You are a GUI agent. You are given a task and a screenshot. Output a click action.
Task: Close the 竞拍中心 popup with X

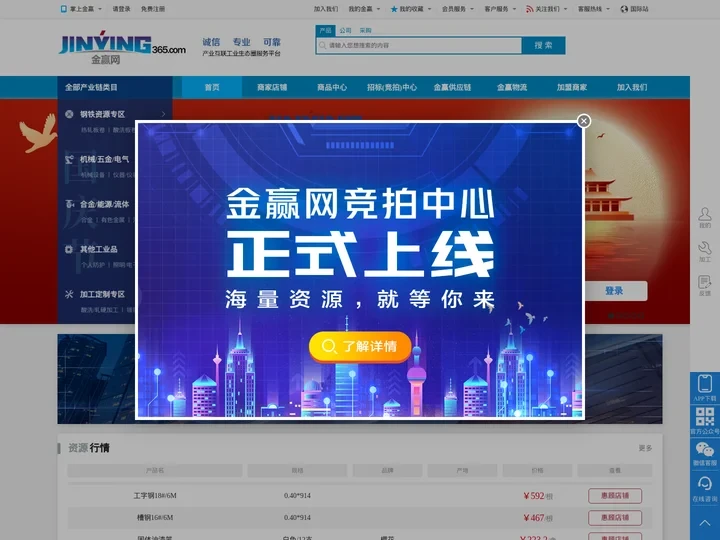pyautogui.click(x=584, y=121)
